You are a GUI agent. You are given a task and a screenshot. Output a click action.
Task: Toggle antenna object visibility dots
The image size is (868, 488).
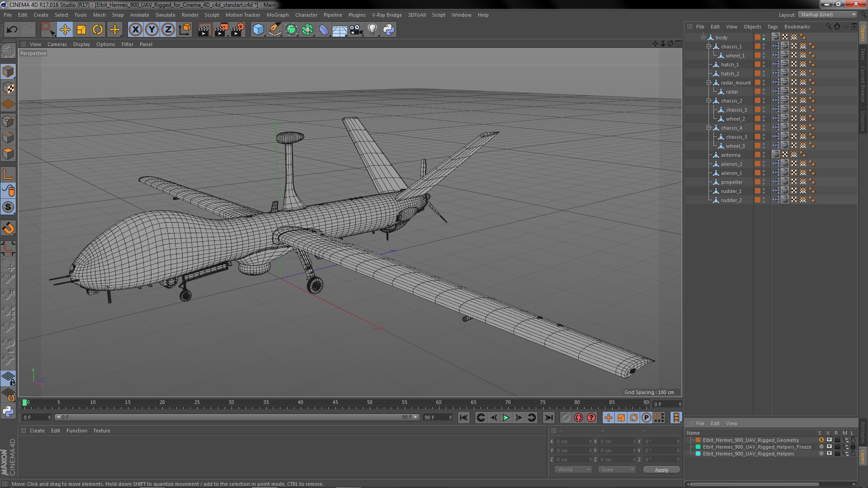(x=764, y=155)
